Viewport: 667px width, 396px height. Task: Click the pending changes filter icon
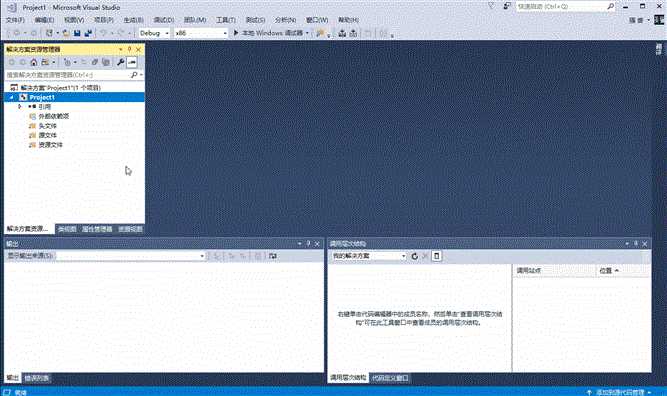(67, 63)
